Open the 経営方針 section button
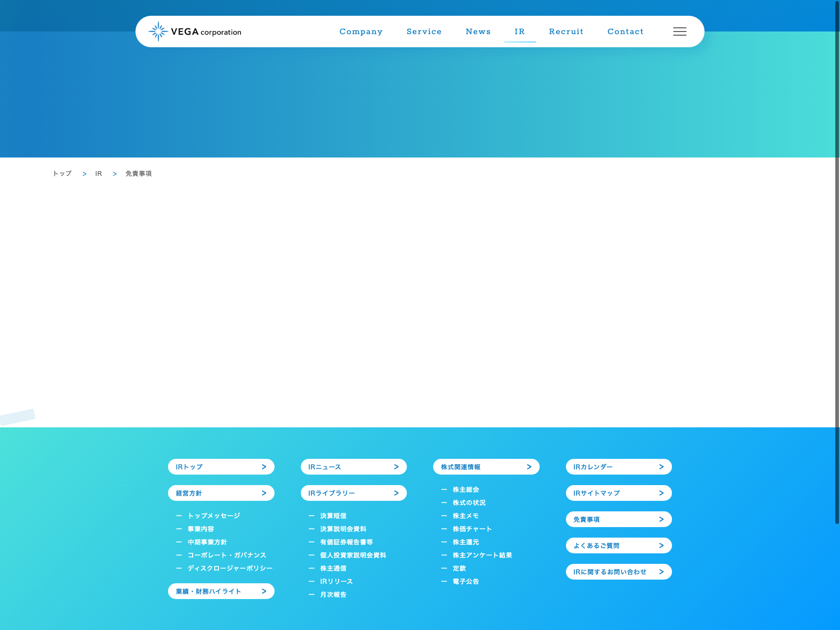Viewport: 840px width, 630px height. pyautogui.click(x=220, y=493)
